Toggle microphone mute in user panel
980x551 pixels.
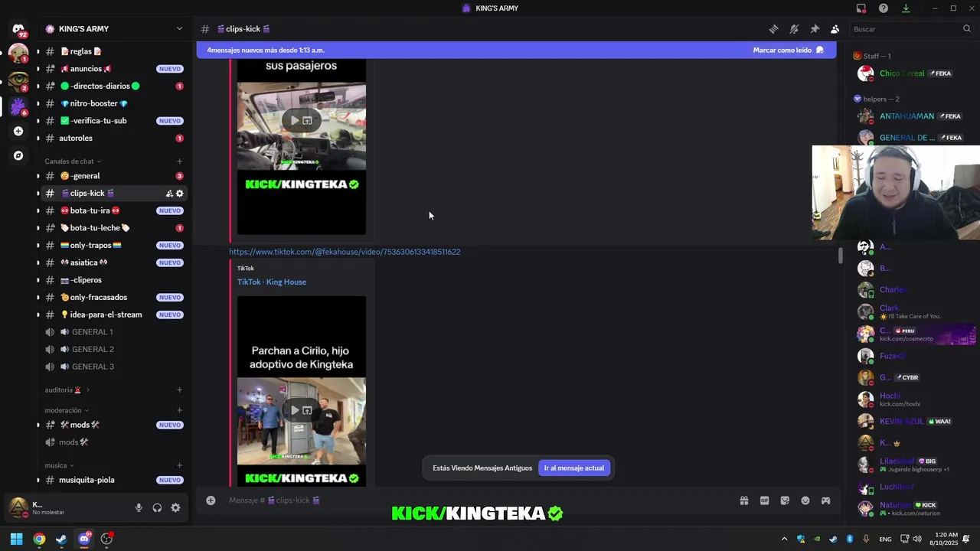139,507
